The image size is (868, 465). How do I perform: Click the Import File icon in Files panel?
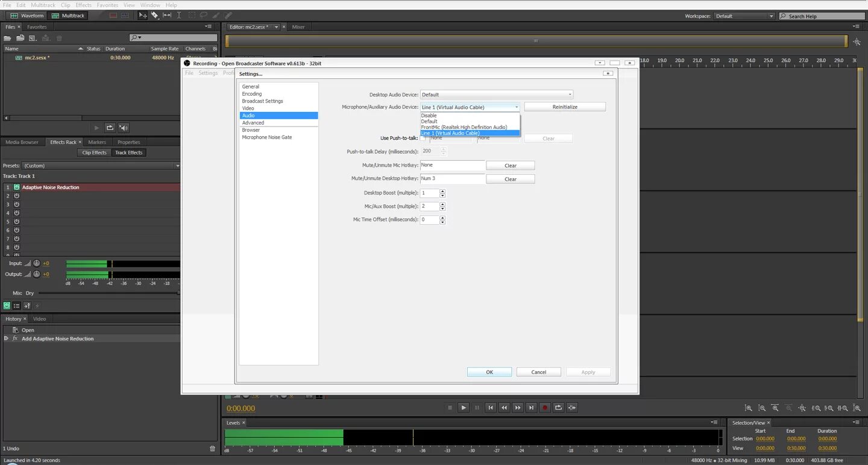[20, 38]
